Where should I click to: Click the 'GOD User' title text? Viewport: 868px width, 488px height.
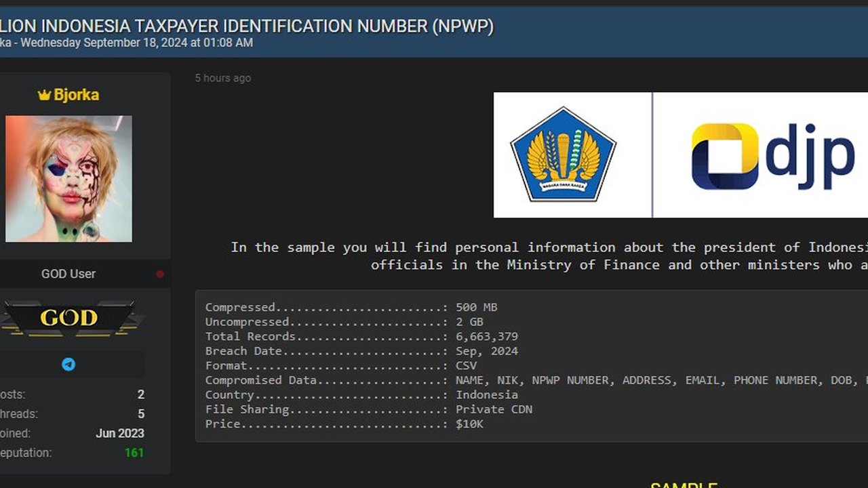(68, 274)
